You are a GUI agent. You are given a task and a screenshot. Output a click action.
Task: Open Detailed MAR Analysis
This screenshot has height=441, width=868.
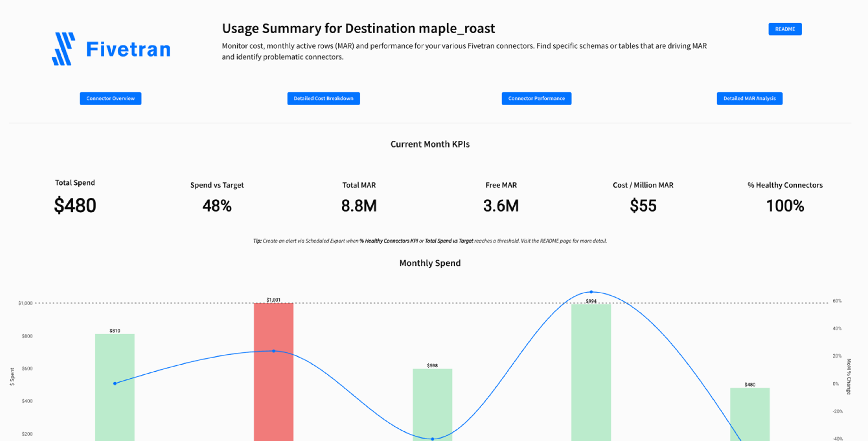(x=749, y=98)
